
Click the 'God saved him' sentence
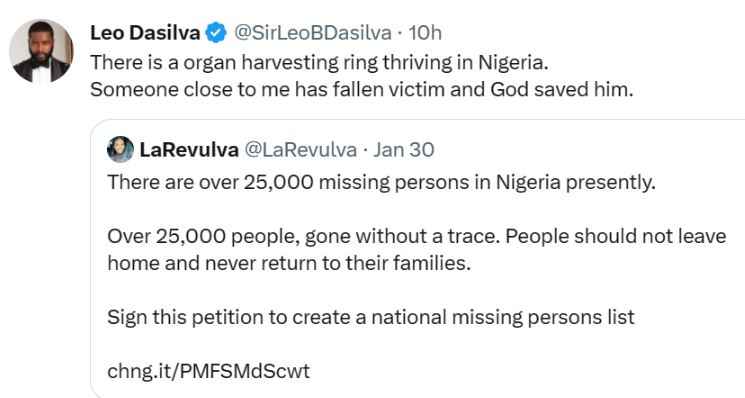pos(362,89)
